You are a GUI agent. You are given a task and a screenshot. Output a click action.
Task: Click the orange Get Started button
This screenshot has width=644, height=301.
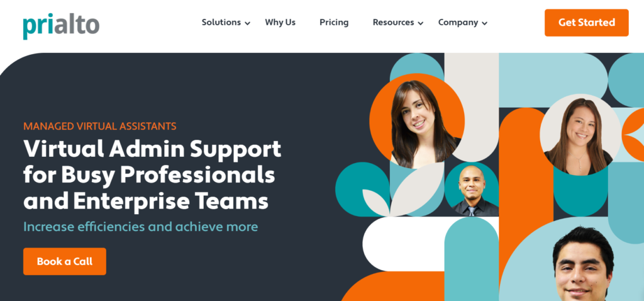pos(587,23)
